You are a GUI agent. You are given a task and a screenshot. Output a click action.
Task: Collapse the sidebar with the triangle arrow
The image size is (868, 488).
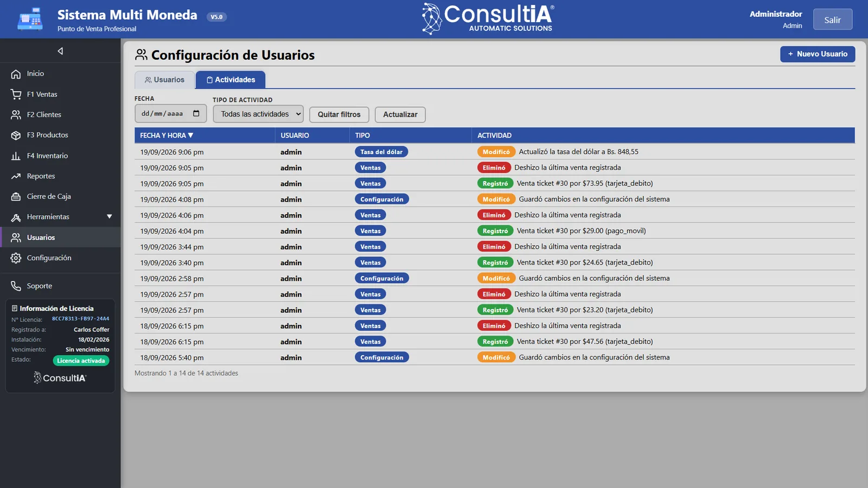pos(60,51)
